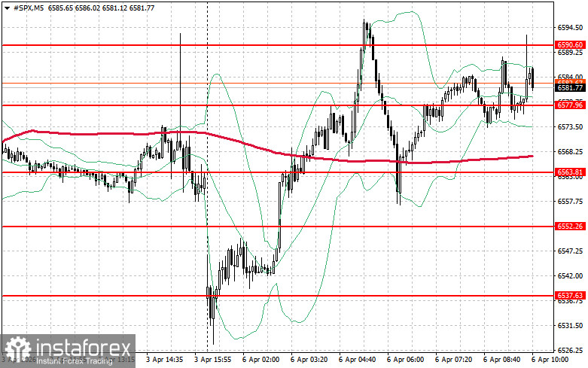
Task: Click the 6542.00 price scale value
Action: point(570,276)
